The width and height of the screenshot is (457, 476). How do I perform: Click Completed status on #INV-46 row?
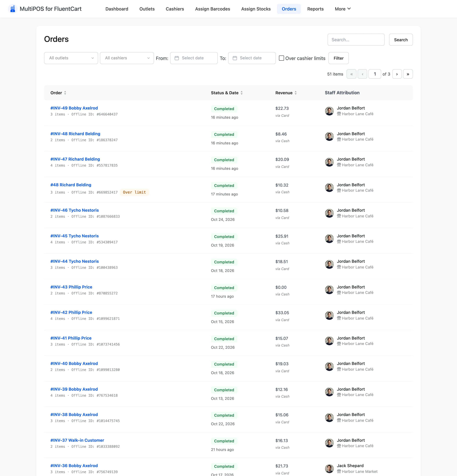(224, 211)
